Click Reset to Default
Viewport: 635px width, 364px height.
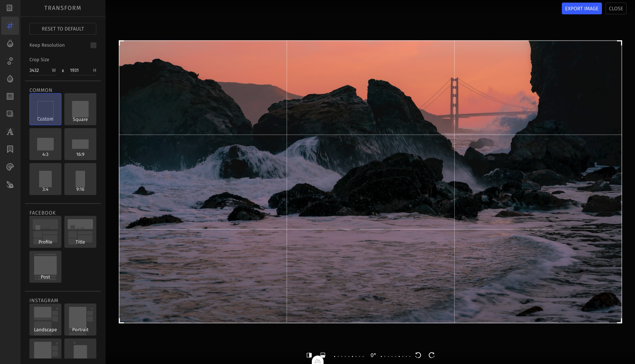[63, 29]
